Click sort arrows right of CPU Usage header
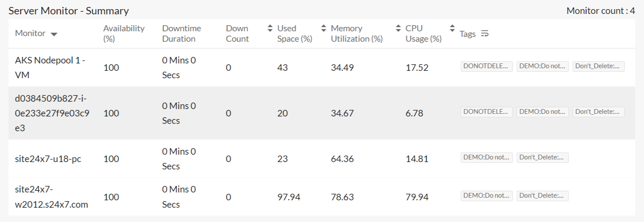The height and width of the screenshot is (222, 644). point(452,29)
